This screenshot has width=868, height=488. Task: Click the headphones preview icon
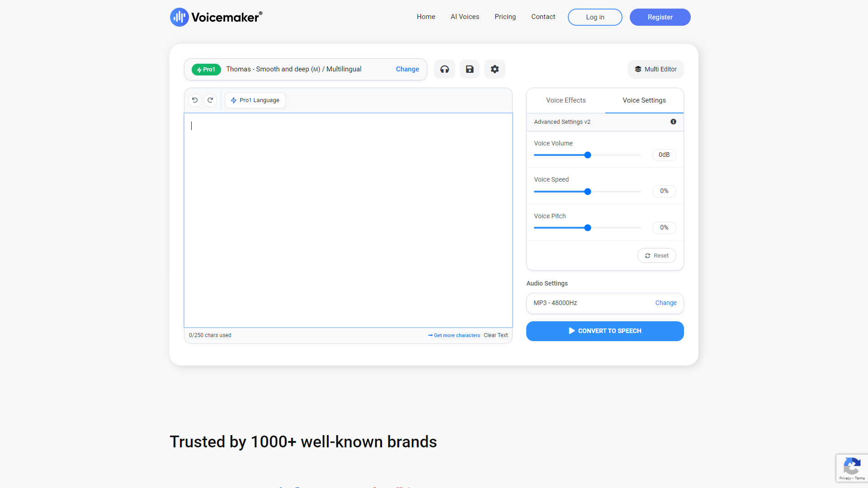(445, 69)
